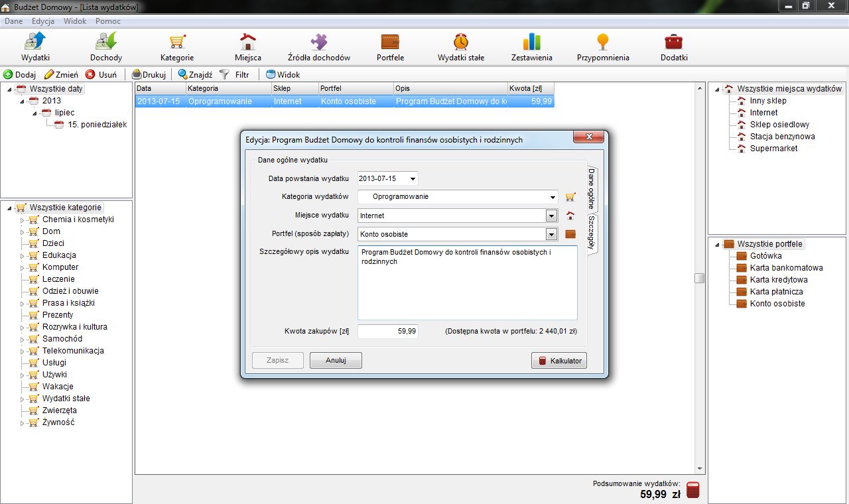Click the Usuń delete button
Image resolution: width=849 pixels, height=504 pixels.
(101, 75)
